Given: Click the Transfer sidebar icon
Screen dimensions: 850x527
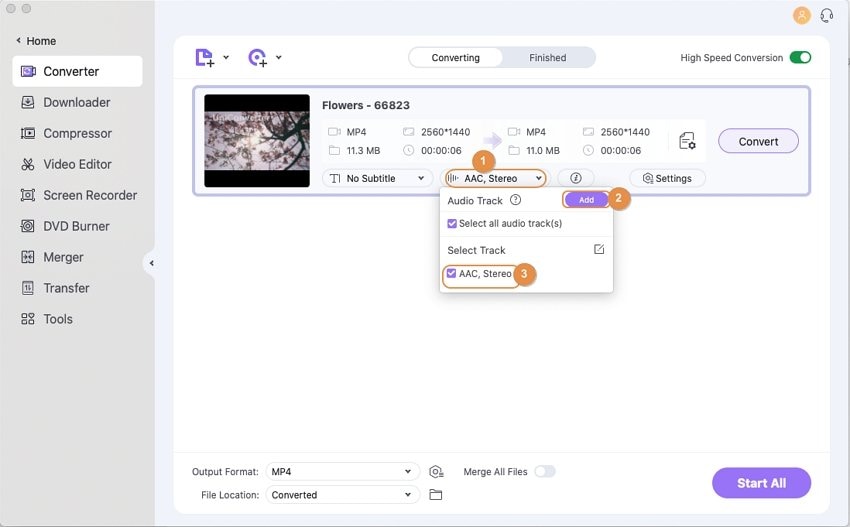Looking at the screenshot, I should pyautogui.click(x=28, y=288).
